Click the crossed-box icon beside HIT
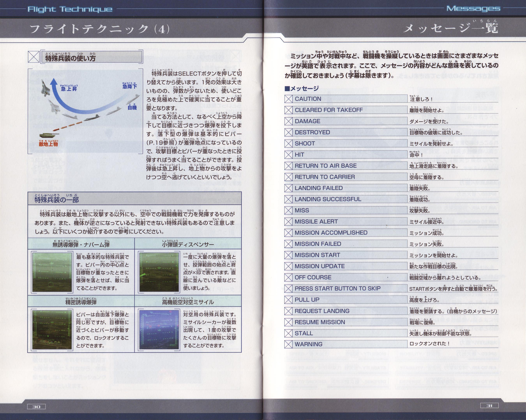 (288, 155)
